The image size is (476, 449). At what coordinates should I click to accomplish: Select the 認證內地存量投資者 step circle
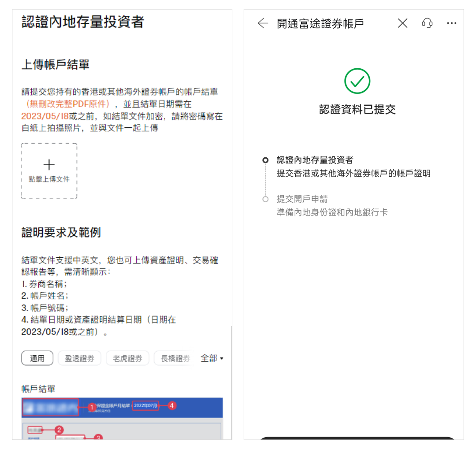coord(265,160)
